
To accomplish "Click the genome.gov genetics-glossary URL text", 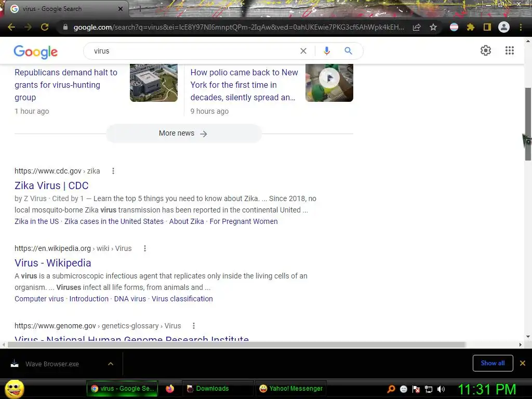I will pyautogui.click(x=98, y=326).
